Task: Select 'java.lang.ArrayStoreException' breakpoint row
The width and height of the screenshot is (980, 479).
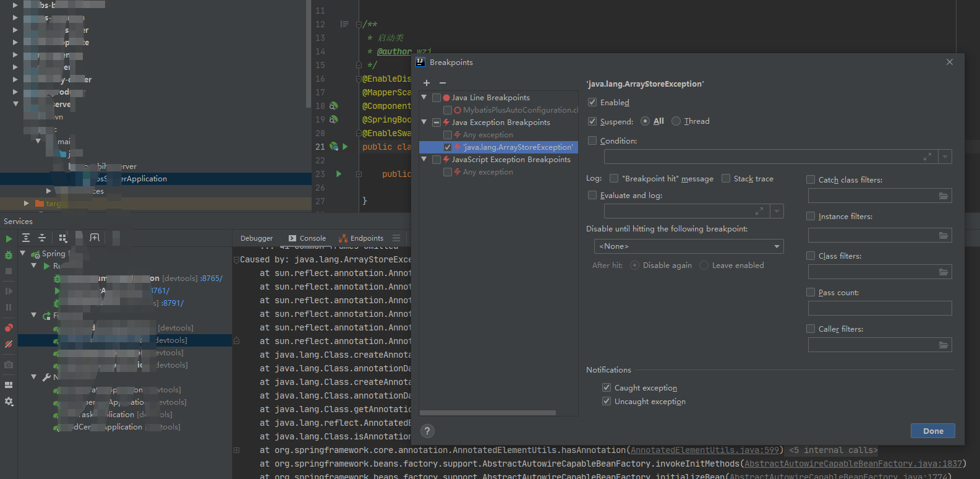Action: pos(498,147)
